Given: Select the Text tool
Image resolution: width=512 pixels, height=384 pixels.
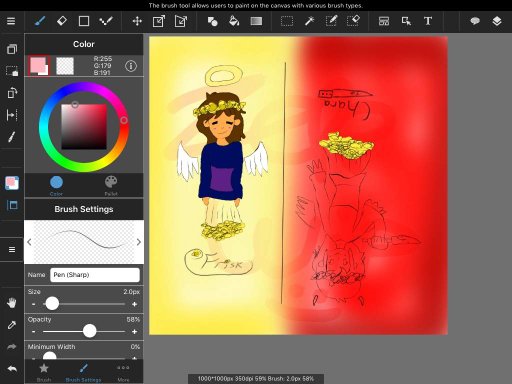Looking at the screenshot, I should click(428, 21).
